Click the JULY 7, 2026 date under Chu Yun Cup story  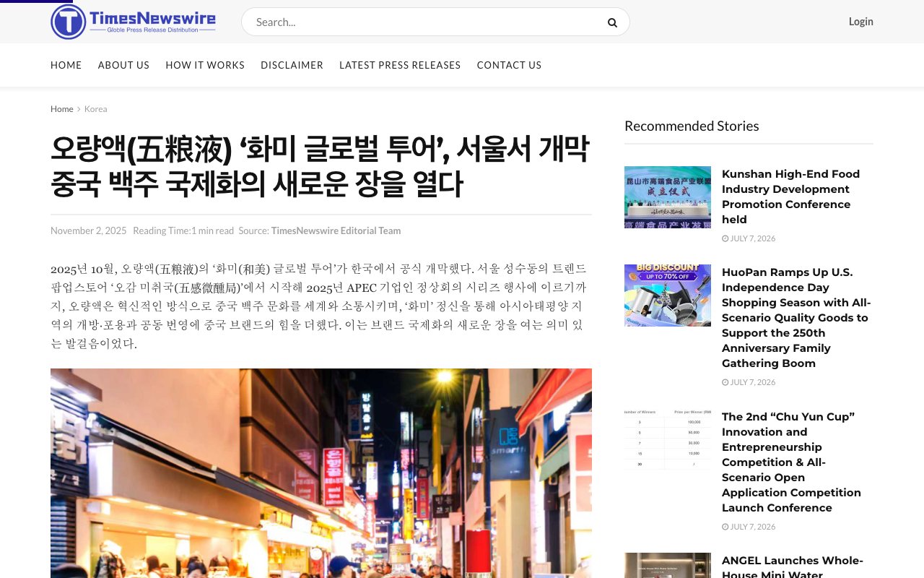click(749, 527)
